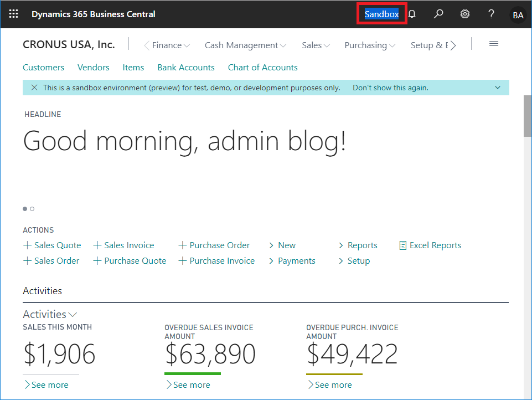The height and width of the screenshot is (400, 532).
Task: Show the second headline dot
Action: (32, 209)
